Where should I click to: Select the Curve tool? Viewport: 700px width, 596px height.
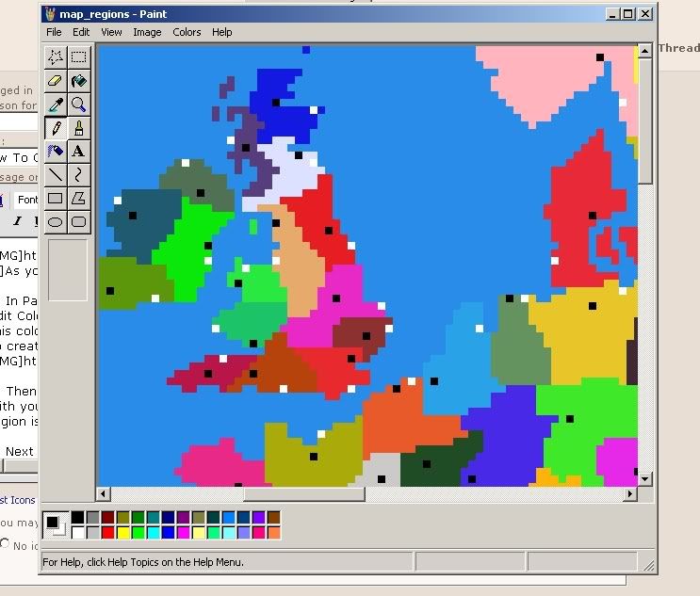coord(79,175)
